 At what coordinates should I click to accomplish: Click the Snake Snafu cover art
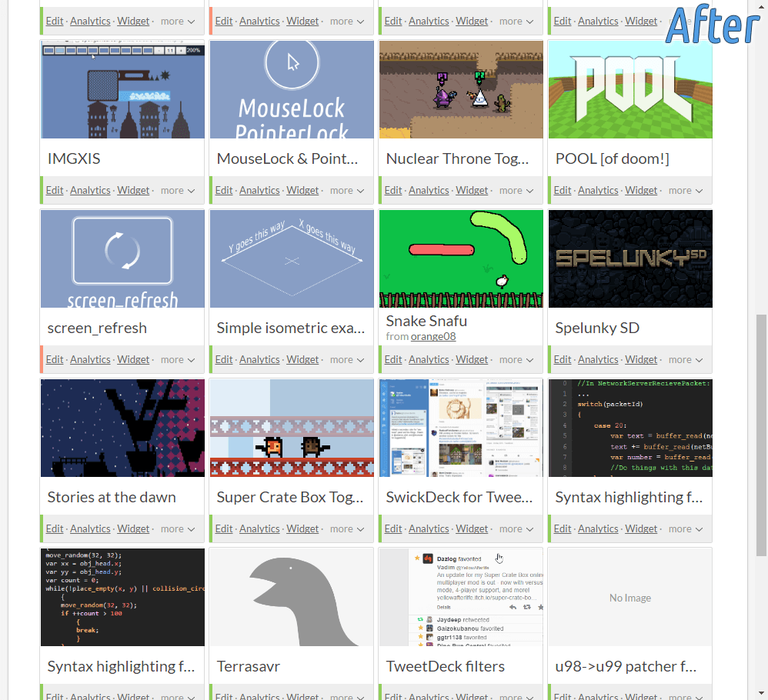[460, 258]
